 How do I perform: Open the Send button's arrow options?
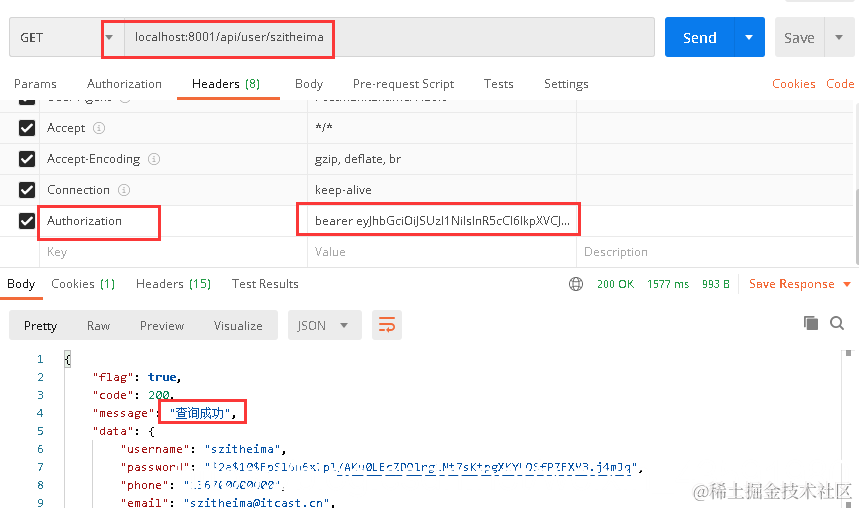[x=749, y=37]
